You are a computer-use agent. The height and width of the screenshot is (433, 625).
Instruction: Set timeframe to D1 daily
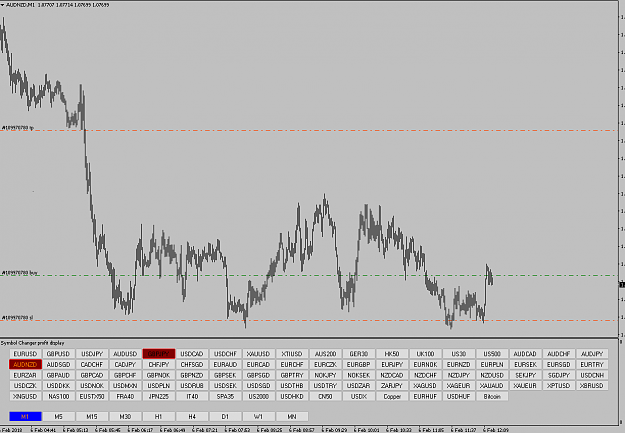click(225, 416)
